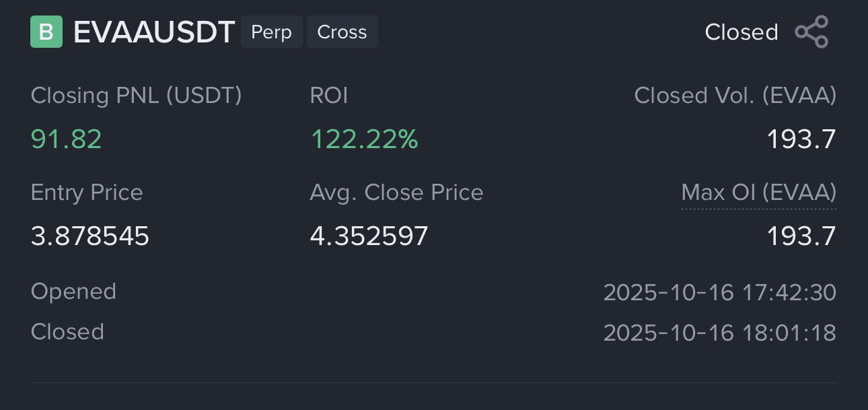Image resolution: width=868 pixels, height=410 pixels.
Task: Click the ROI value 122.22%
Action: tap(364, 139)
